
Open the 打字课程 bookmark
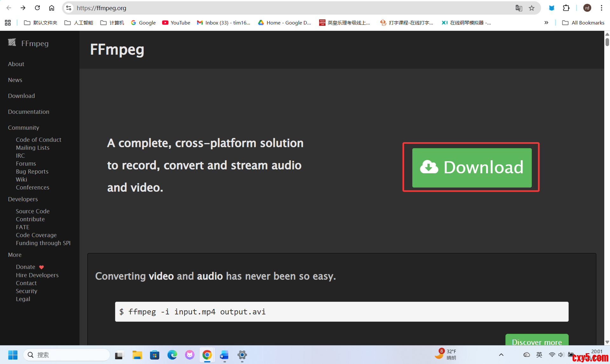tap(407, 23)
